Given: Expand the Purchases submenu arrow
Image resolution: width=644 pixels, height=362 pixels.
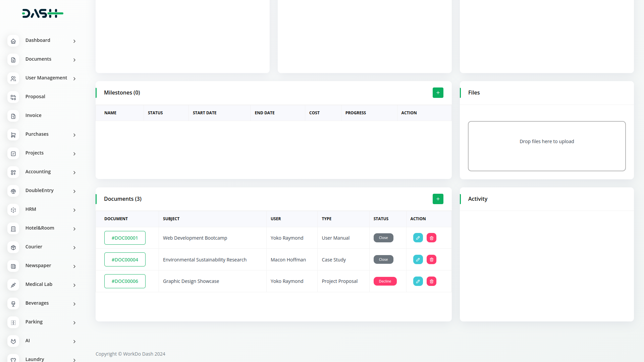Looking at the screenshot, I should [74, 135].
